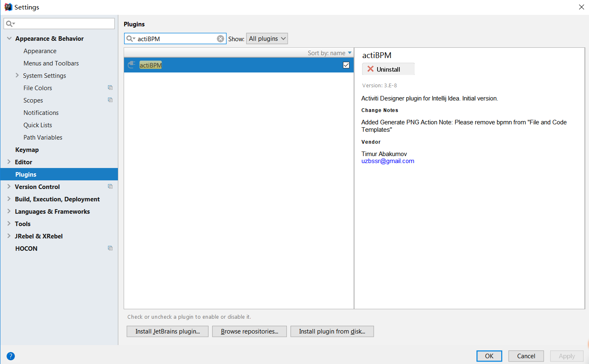Click the Change Notes heading
This screenshot has height=364, width=589.
pyautogui.click(x=380, y=110)
